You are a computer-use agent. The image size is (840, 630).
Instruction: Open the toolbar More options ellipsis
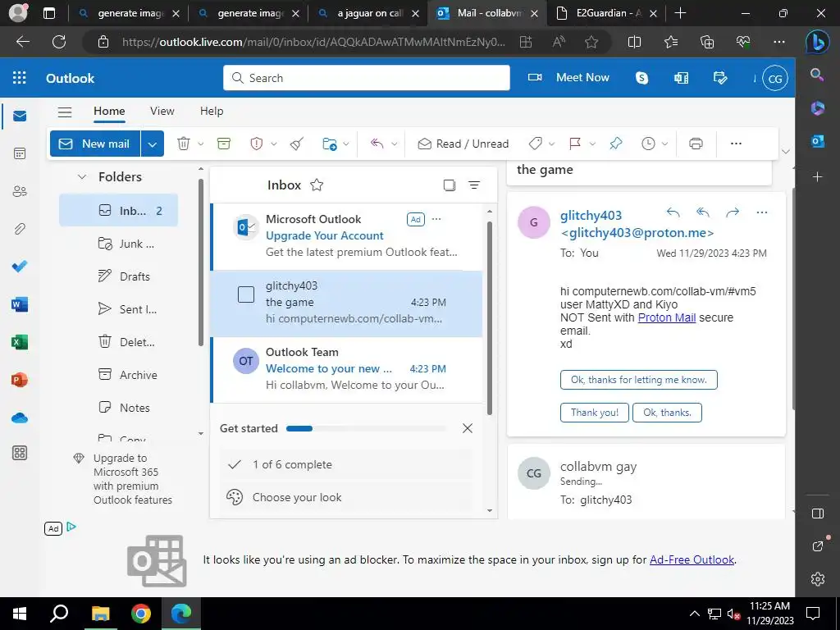[736, 144]
